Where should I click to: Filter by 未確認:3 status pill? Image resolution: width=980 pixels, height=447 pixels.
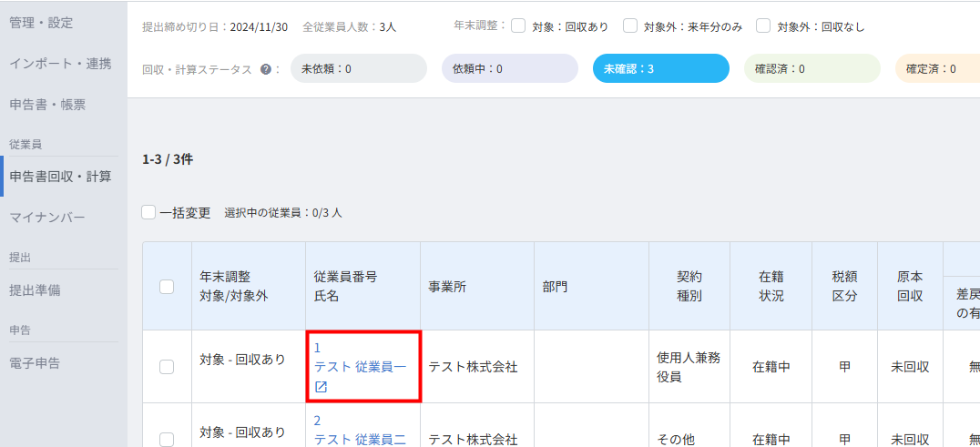click(x=661, y=68)
